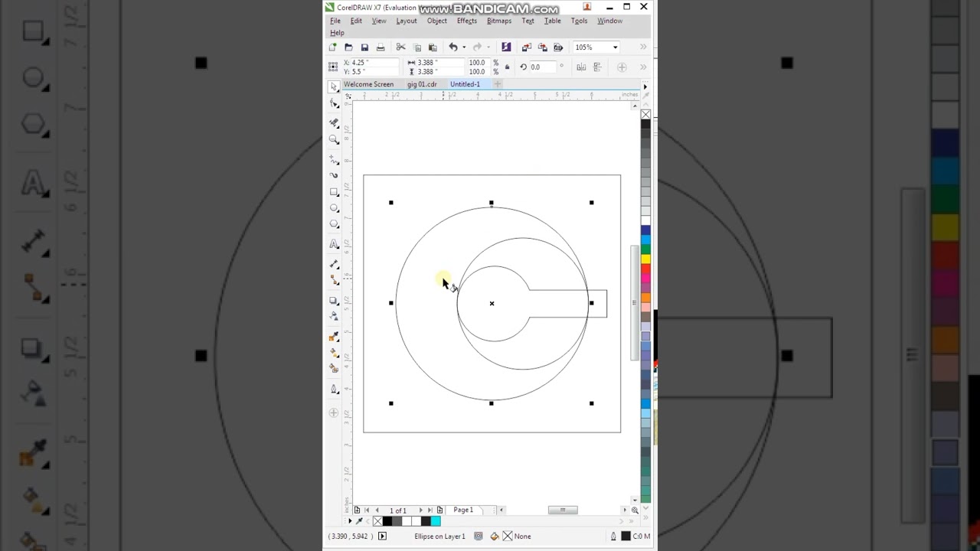This screenshot has width=980, height=551.
Task: Select the Ellipse tool in the toolbox
Action: click(x=334, y=208)
